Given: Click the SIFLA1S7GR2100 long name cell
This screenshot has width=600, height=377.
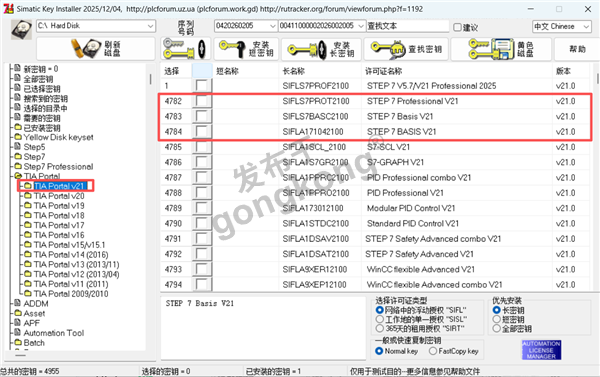Looking at the screenshot, I should pyautogui.click(x=315, y=162).
